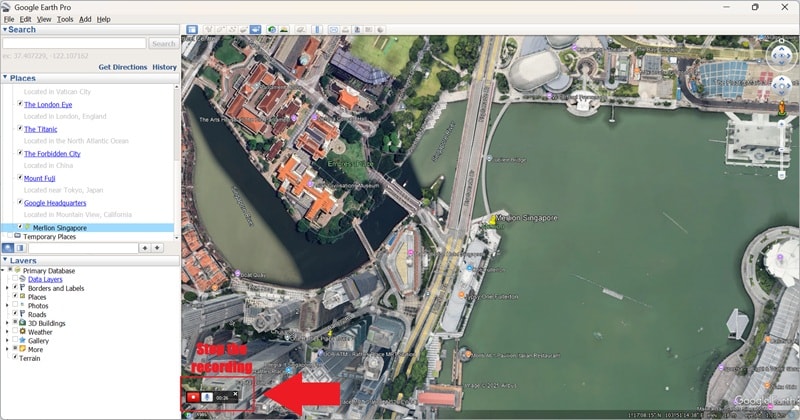Expand the Borders and Labels layer
Screen dimensions: 800x420
pyautogui.click(x=7, y=288)
